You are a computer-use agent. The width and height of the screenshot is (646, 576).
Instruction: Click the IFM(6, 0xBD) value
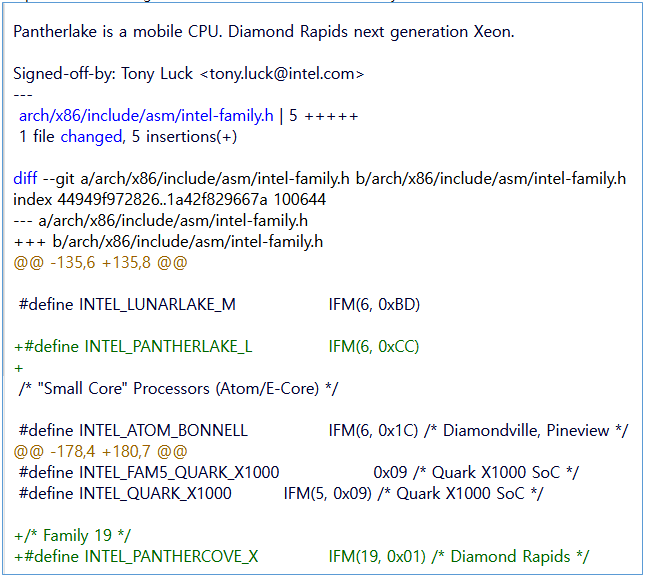point(374,304)
